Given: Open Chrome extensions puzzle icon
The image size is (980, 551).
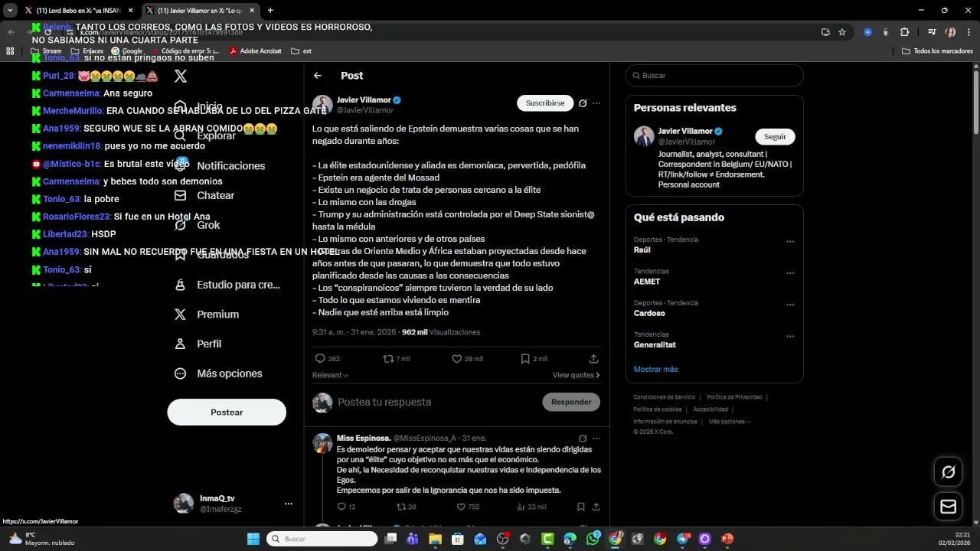Looking at the screenshot, I should [x=904, y=32].
